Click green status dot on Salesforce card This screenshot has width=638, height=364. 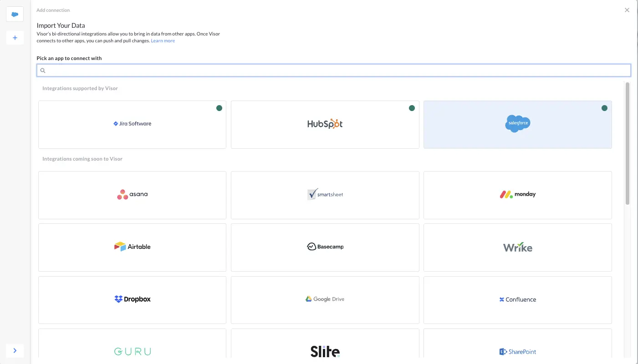coord(604,108)
